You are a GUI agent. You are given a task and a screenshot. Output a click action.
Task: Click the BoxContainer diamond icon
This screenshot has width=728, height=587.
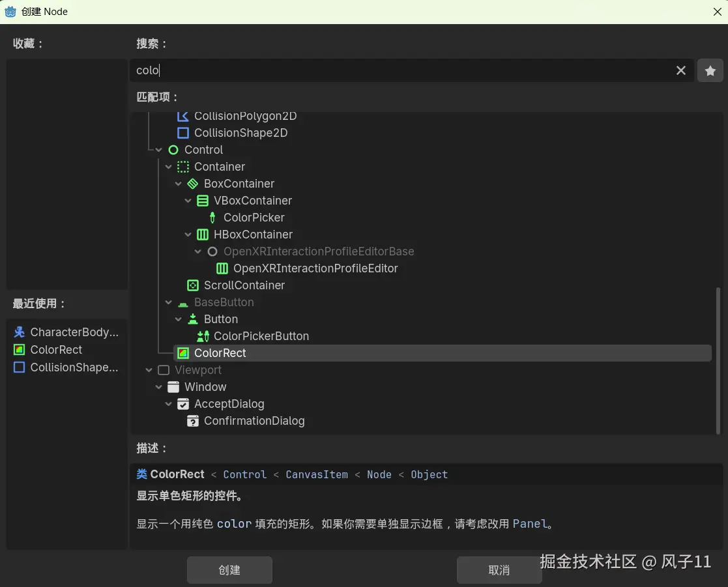(193, 184)
